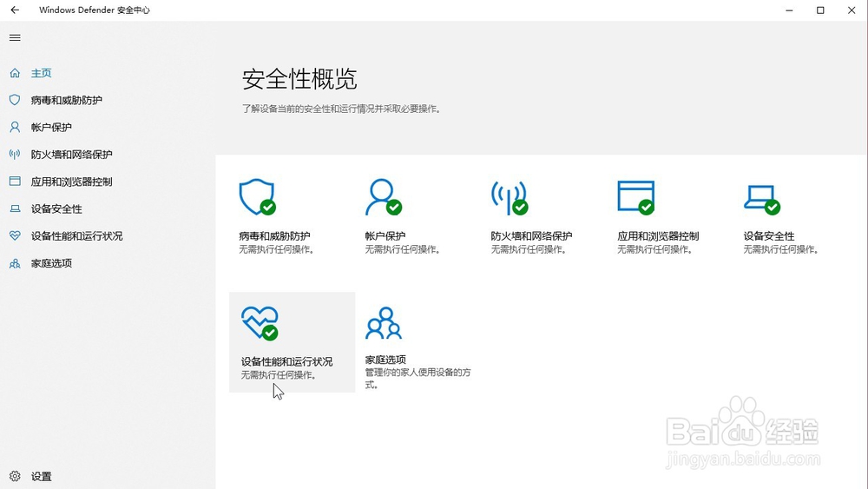Click 无需执行任何操作 under 防火墙和网络保护 tile
This screenshot has width=868, height=489.
[x=528, y=250]
